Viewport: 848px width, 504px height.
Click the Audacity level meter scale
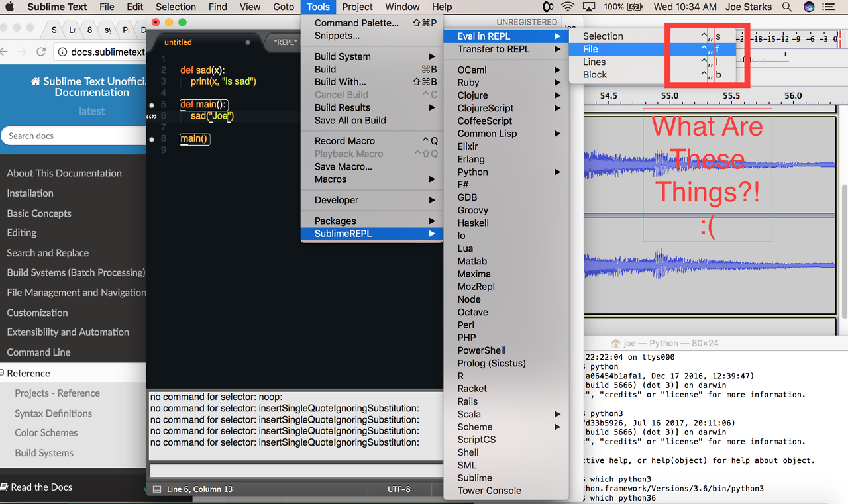click(788, 38)
